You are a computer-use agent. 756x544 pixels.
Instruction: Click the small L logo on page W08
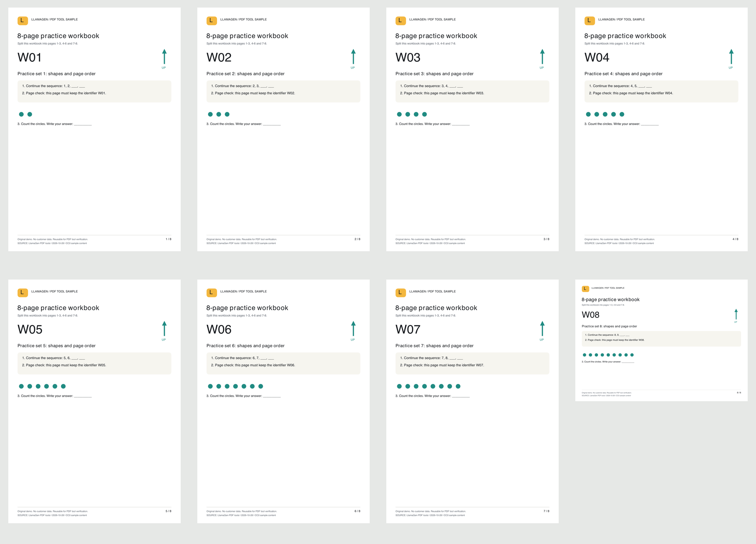[x=586, y=289]
